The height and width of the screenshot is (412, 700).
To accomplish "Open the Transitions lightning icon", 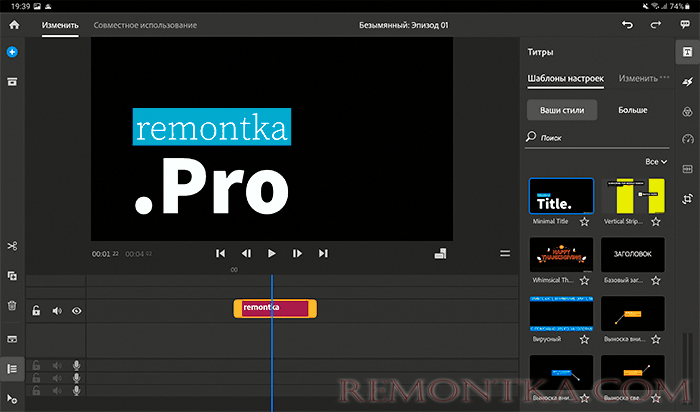I will [x=688, y=82].
